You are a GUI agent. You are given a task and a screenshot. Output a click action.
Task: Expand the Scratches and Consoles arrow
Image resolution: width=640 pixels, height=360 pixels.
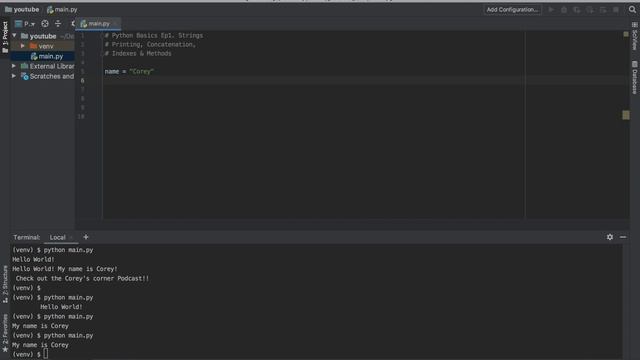coord(14,76)
